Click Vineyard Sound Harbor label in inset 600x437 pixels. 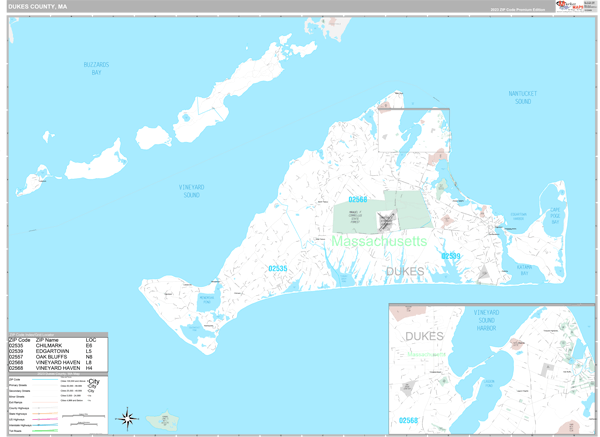point(486,320)
